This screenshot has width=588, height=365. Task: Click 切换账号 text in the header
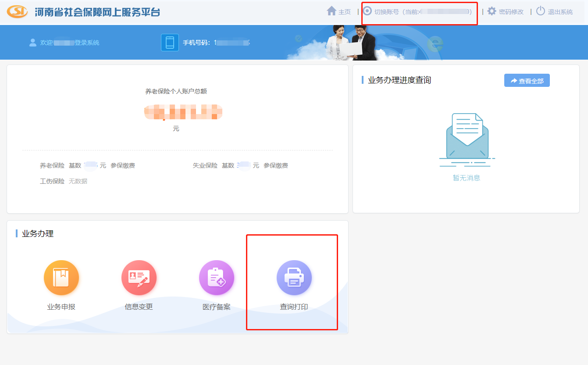tap(386, 12)
